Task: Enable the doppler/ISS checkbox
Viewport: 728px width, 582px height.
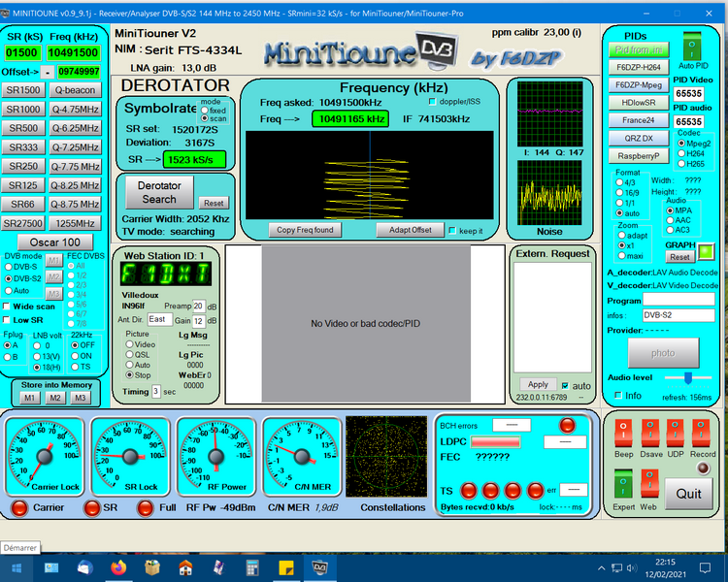Action: point(432,102)
